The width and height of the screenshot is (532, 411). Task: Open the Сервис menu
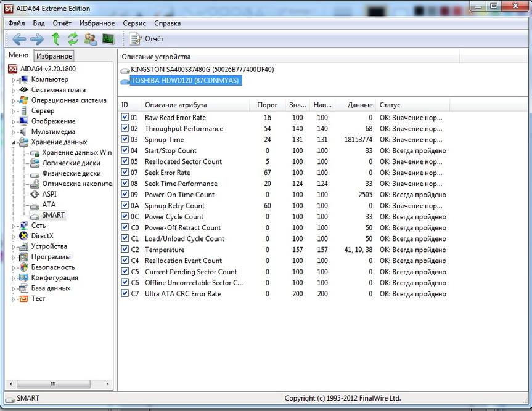pos(134,23)
